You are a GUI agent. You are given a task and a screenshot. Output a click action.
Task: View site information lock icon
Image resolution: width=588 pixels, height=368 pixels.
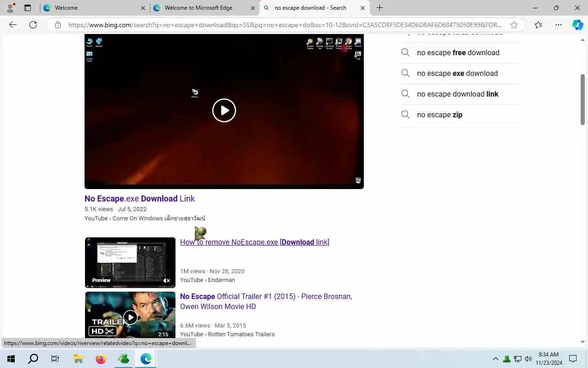[x=58, y=25]
